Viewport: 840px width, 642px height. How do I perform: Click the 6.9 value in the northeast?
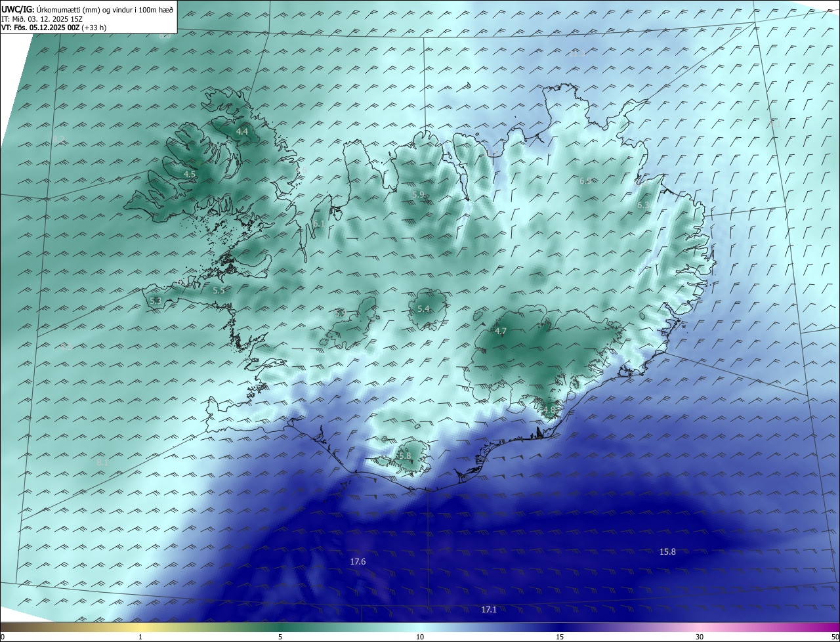(585, 181)
